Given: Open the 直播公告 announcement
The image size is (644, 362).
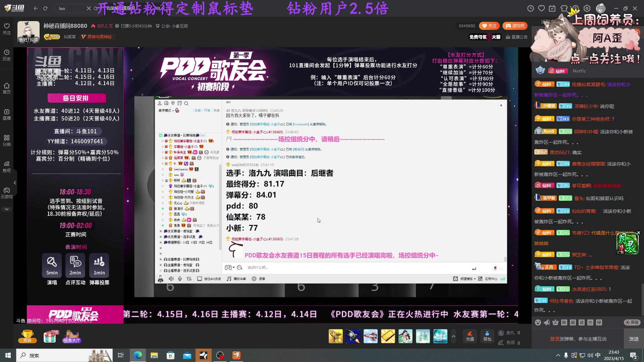Looking at the screenshot, I should click(517, 37).
